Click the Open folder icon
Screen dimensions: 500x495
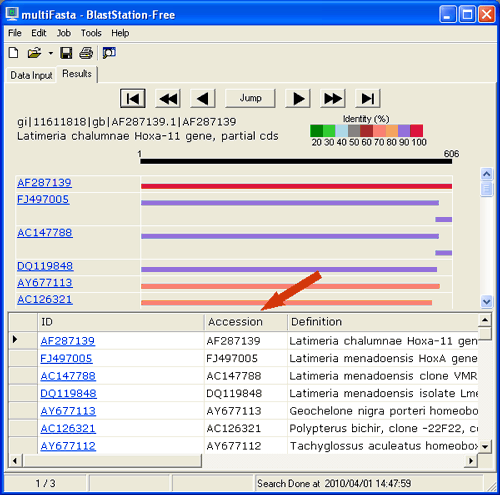(x=34, y=53)
